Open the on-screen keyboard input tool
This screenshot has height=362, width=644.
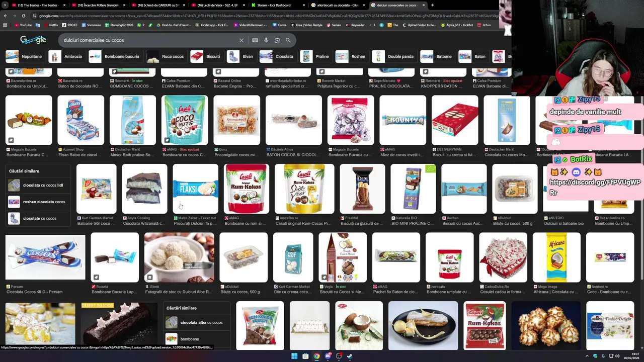pos(255,40)
